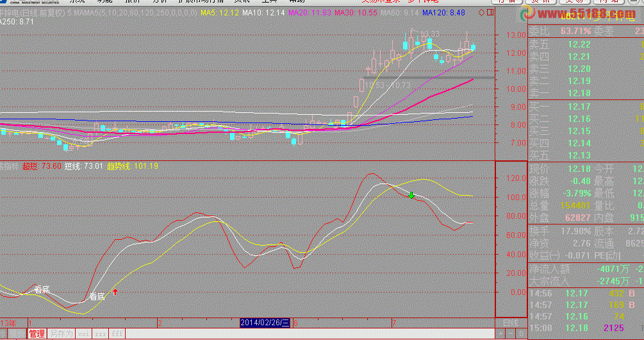This screenshot has width=644, height=340.
Task: Click the MA10: 12.14 label
Action: click(263, 13)
